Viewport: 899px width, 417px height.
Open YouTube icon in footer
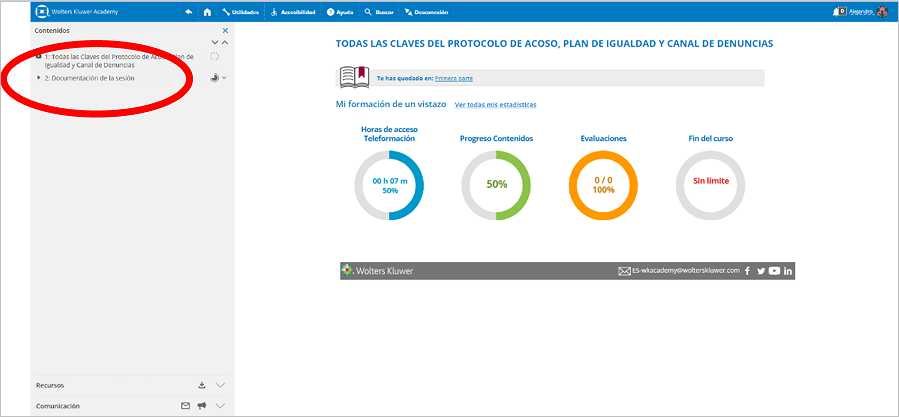pyautogui.click(x=775, y=271)
